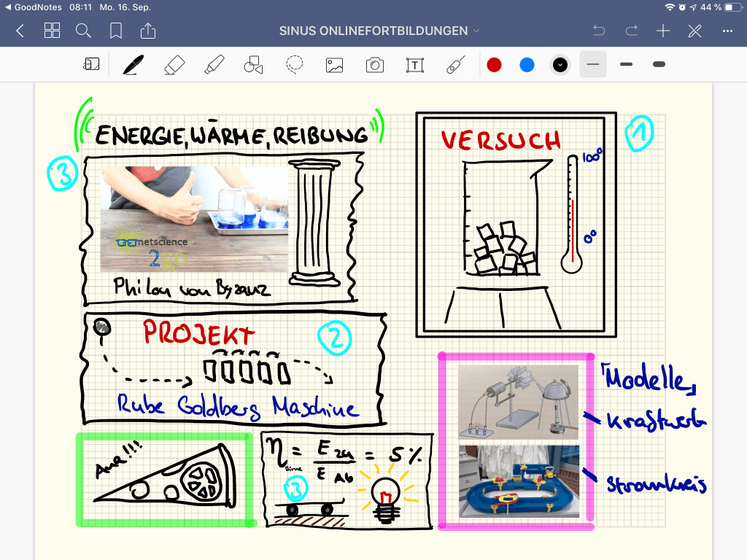Image resolution: width=747 pixels, height=560 pixels.
Task: Select the Shapes tool
Action: tap(253, 65)
